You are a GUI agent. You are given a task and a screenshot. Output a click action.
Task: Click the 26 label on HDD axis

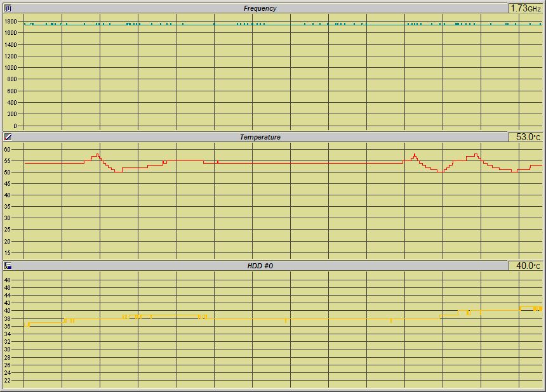pos(8,365)
